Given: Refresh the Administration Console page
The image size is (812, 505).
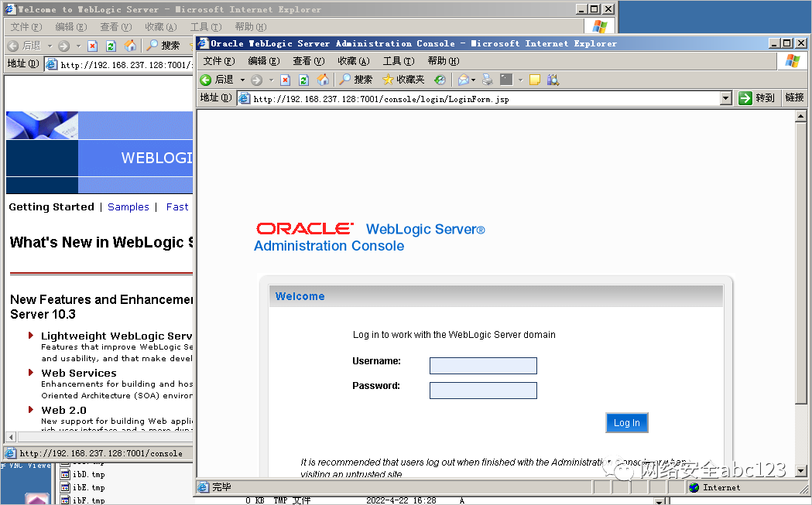Looking at the screenshot, I should [304, 80].
